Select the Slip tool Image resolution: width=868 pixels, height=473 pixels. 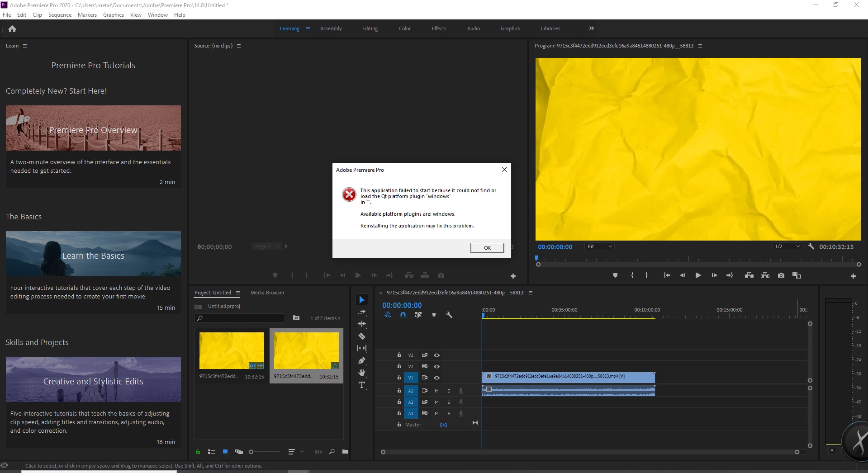coord(362,348)
